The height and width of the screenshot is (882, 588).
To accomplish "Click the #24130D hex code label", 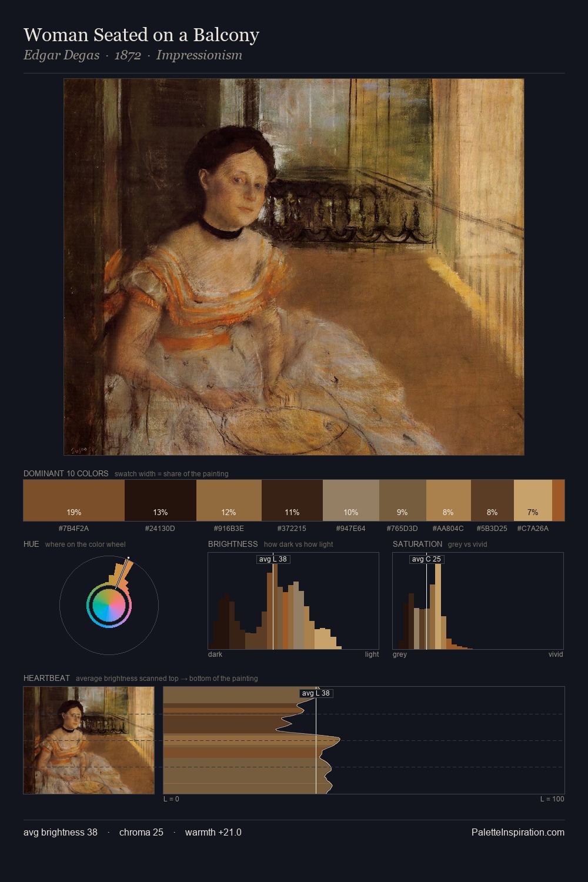I will (161, 529).
